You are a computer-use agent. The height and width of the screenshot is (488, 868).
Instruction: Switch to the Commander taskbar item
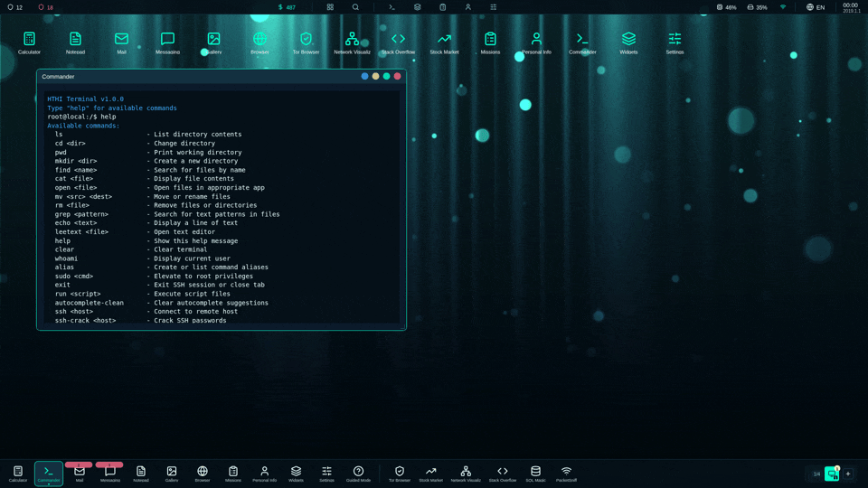pos(49,473)
